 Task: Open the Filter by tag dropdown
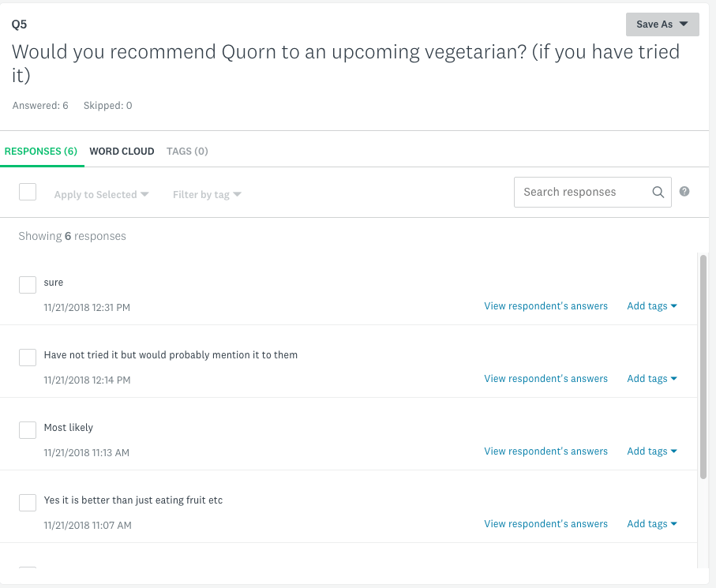tap(206, 194)
